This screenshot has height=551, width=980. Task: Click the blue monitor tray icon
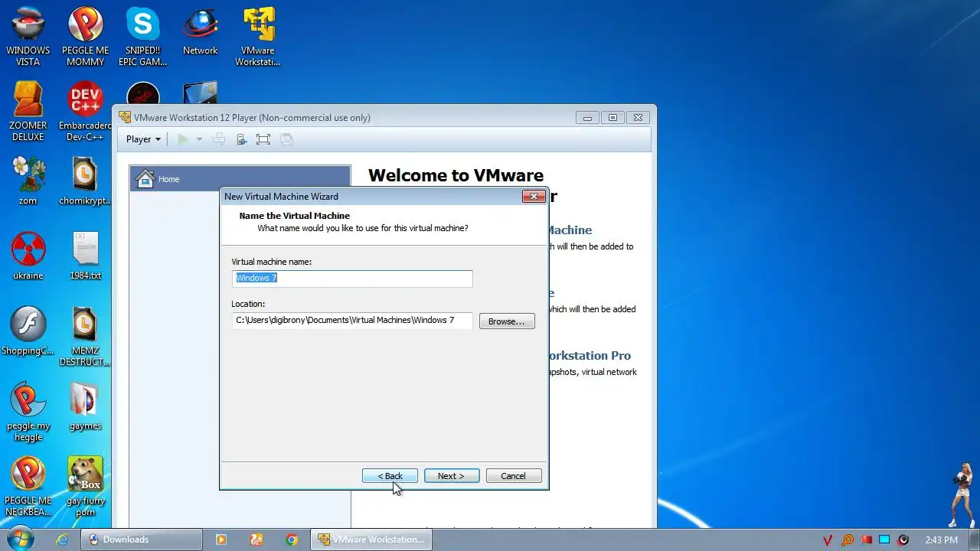click(x=884, y=540)
